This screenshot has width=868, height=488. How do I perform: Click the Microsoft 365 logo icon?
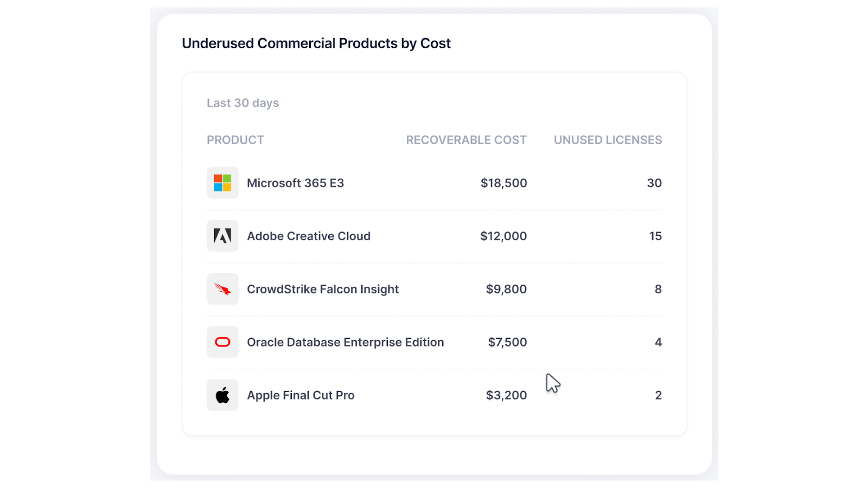click(222, 183)
